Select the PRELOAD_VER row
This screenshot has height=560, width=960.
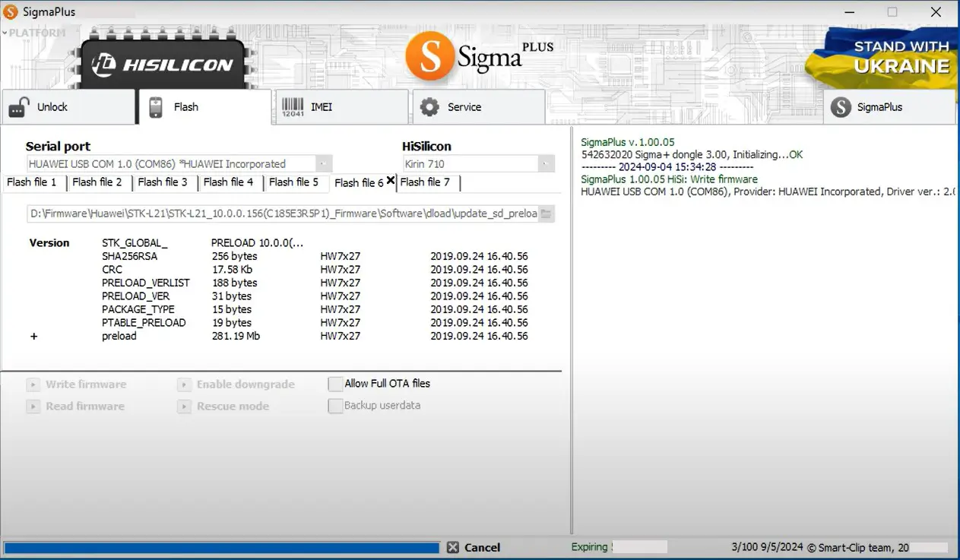[x=315, y=296]
